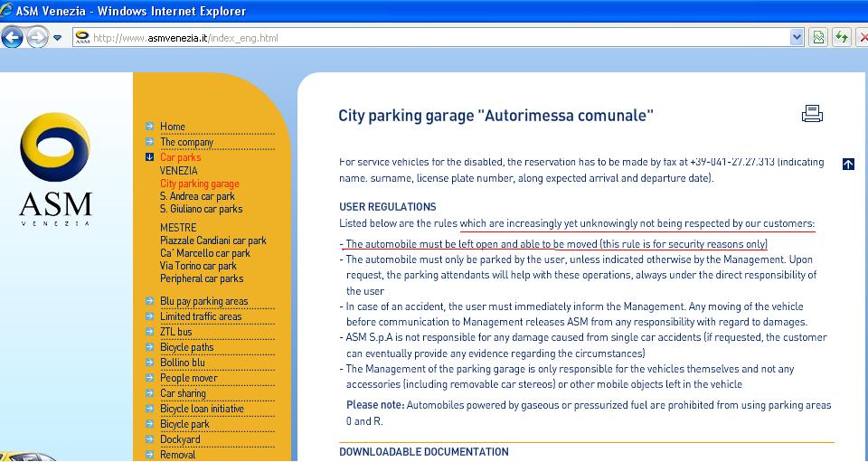Open Bollino blu menu item

[x=183, y=363]
